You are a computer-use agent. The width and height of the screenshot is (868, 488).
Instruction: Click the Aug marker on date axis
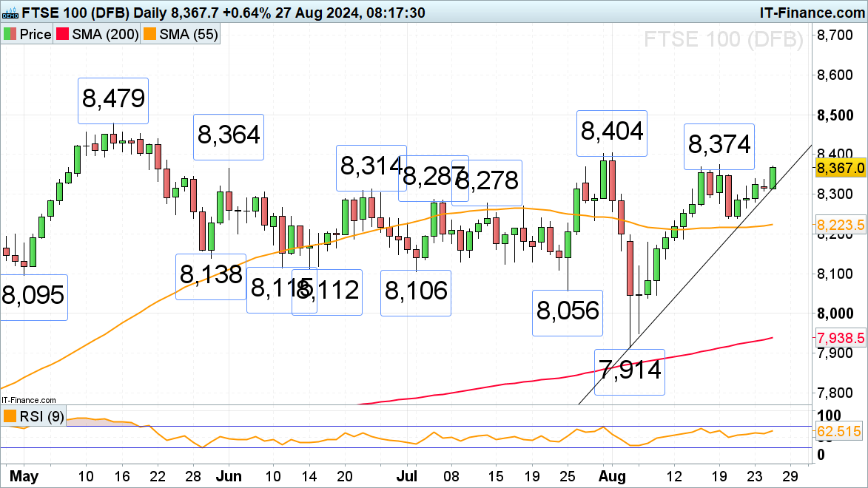pyautogui.click(x=609, y=473)
